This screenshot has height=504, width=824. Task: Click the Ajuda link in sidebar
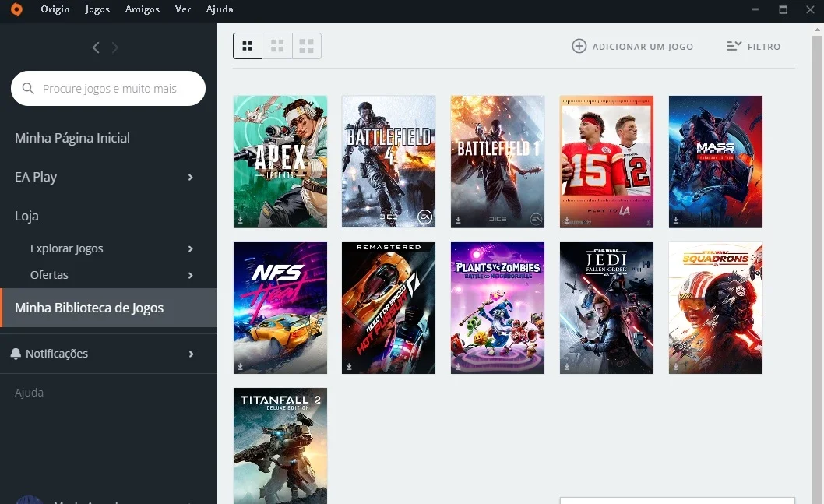29,393
